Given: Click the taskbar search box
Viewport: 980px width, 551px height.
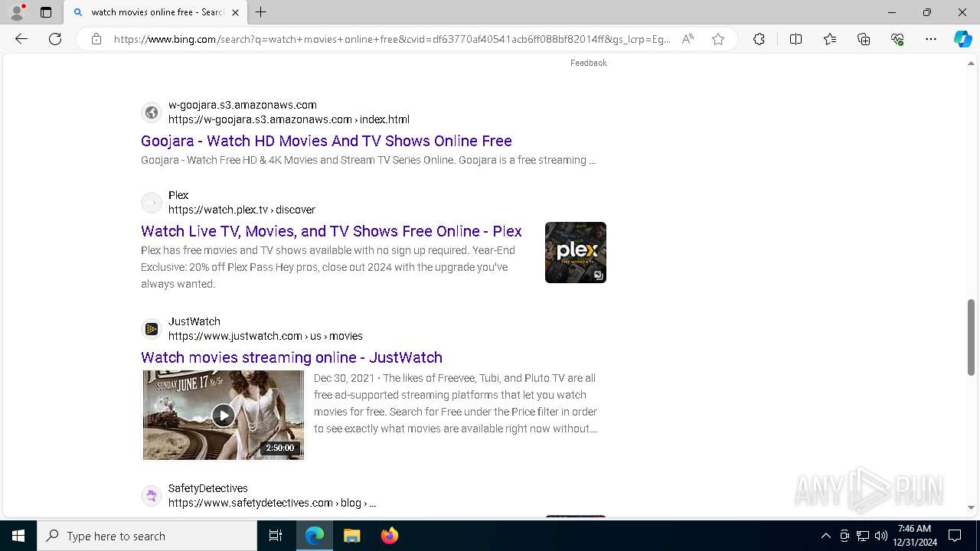Looking at the screenshot, I should [147, 536].
